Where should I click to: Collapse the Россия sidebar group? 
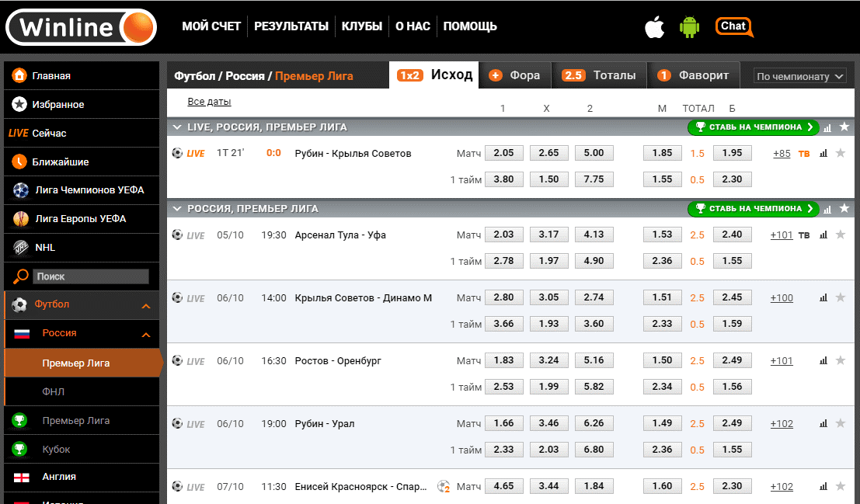point(146,335)
